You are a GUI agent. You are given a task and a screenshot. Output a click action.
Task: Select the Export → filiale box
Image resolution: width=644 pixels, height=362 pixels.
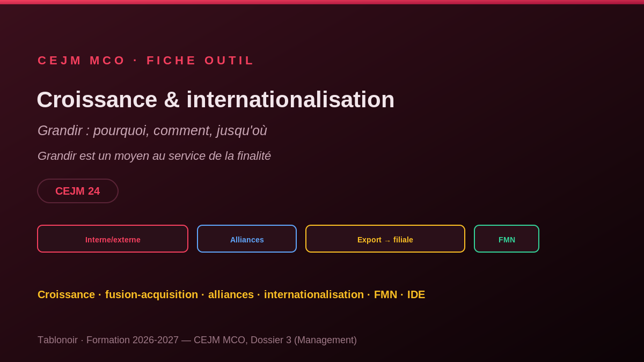(385, 239)
